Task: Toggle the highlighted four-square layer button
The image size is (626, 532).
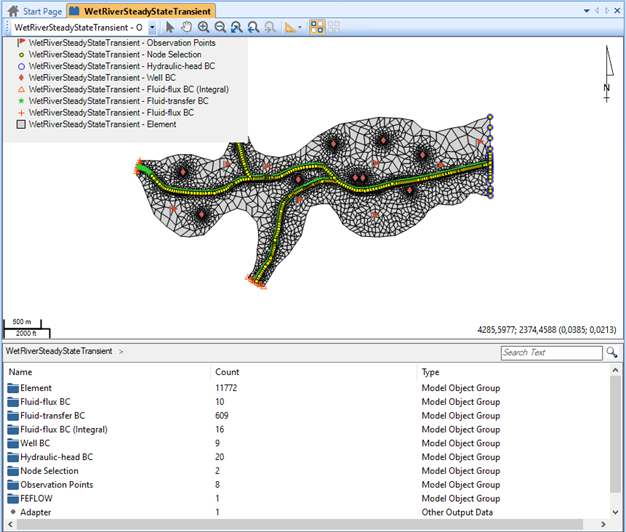Action: click(x=317, y=27)
